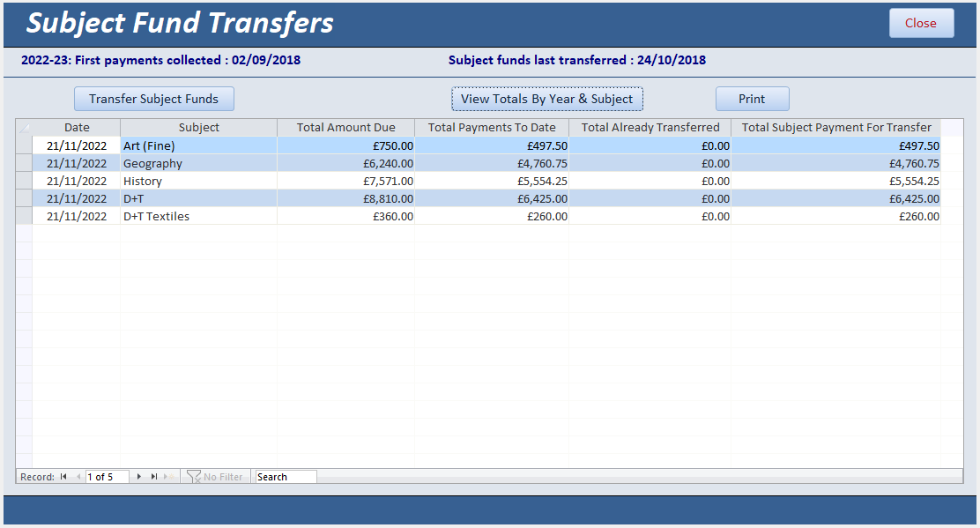Click £497.50 in Total Payments To Date
This screenshot has width=980, height=528.
click(x=492, y=145)
